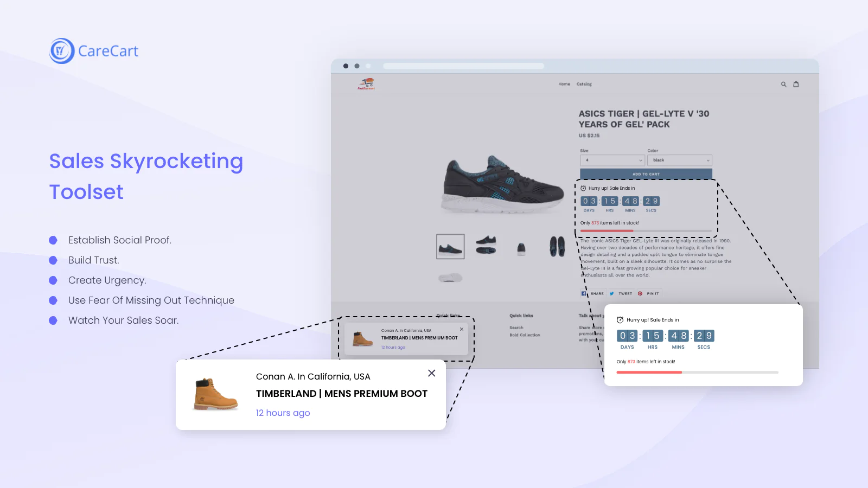
Task: Click the store logo in the storefront header
Action: (366, 84)
